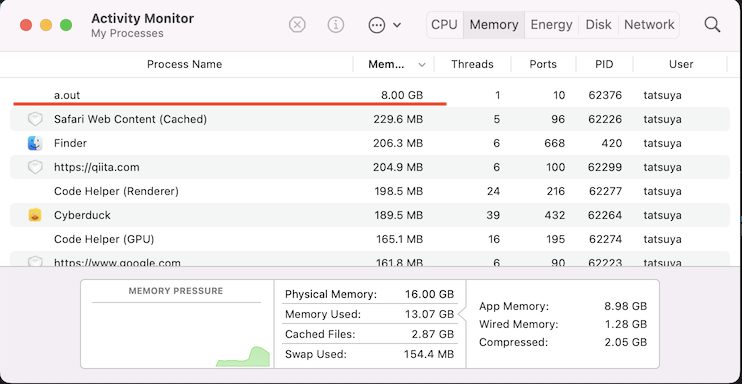Click the Swap Used 154.4 MB entry
Screen dimensions: 742x384
coord(369,354)
